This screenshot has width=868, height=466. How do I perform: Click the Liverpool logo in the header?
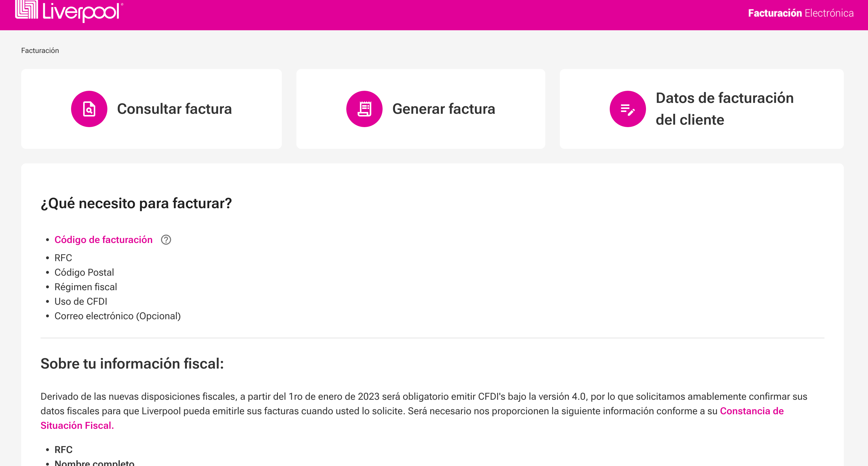tap(69, 12)
